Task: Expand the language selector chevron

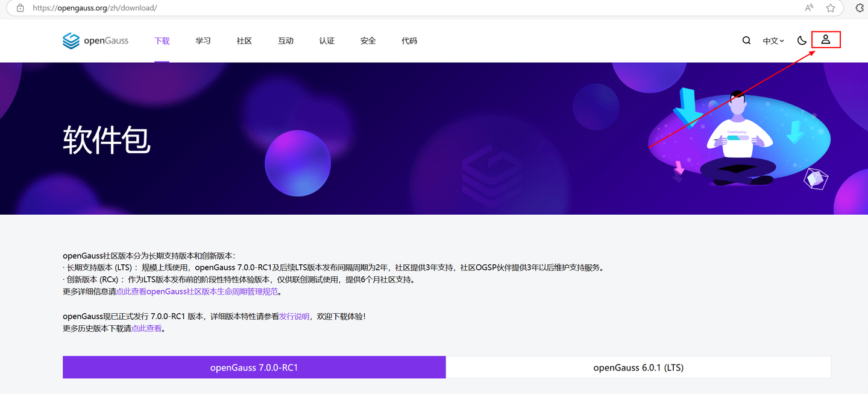Action: [x=783, y=40]
